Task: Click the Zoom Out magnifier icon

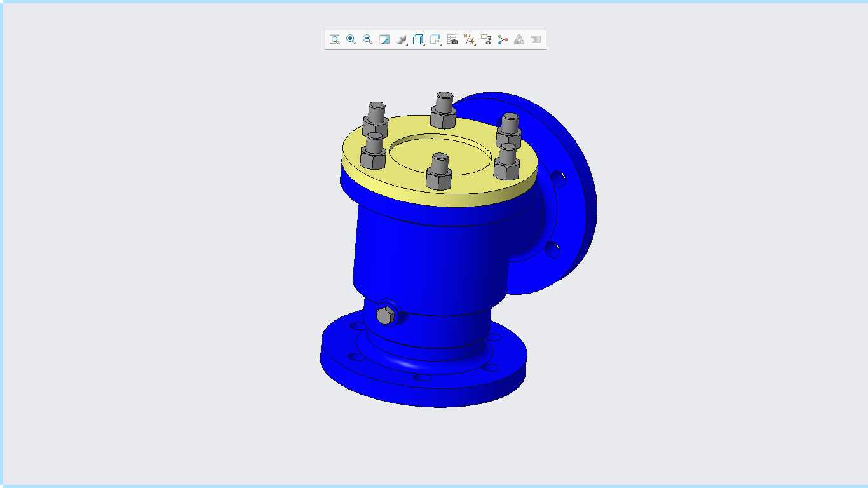Action: [368, 40]
